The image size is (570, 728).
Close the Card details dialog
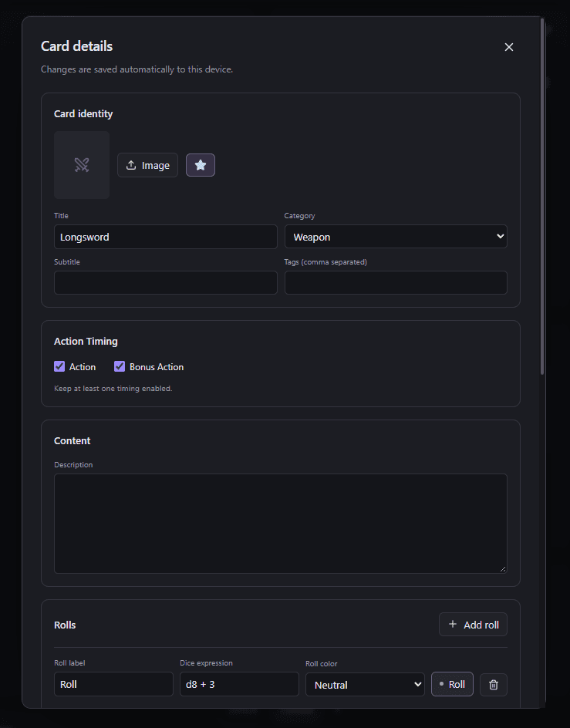(508, 47)
